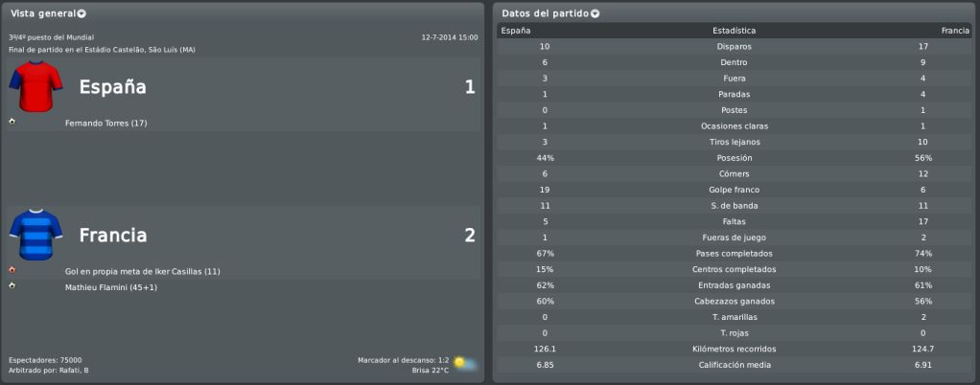Click the blue striped Francia shirt icon
The width and height of the screenshot is (980, 385).
36,234
